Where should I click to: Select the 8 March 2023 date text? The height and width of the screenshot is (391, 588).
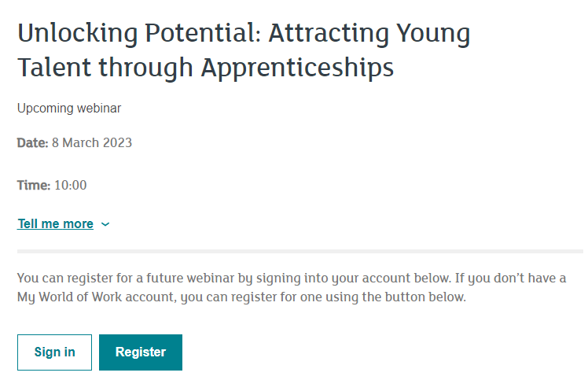[92, 143]
